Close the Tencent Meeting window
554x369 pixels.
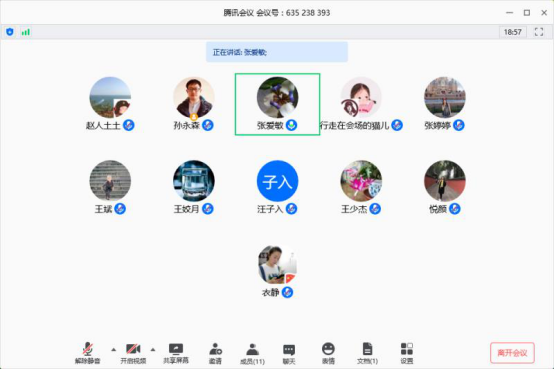[x=544, y=13]
